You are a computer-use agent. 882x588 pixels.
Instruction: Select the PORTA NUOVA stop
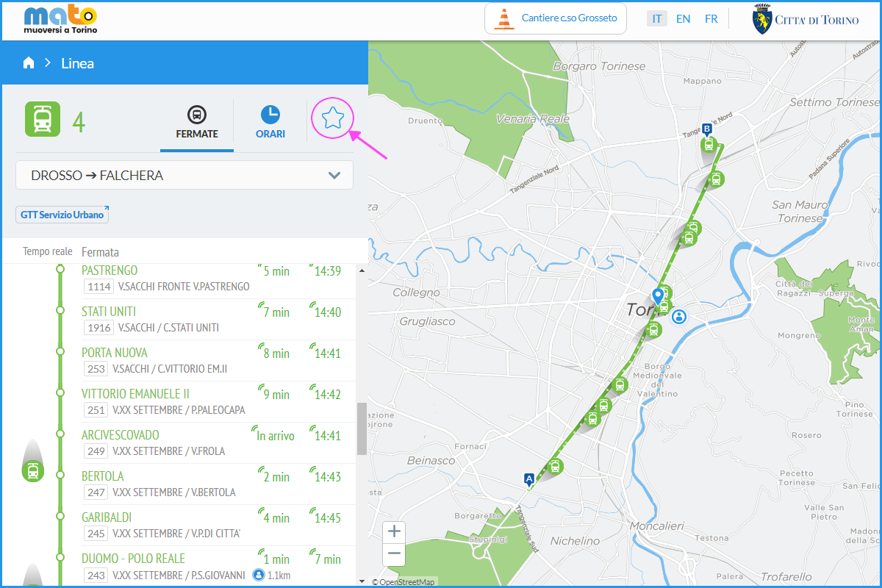(x=115, y=353)
